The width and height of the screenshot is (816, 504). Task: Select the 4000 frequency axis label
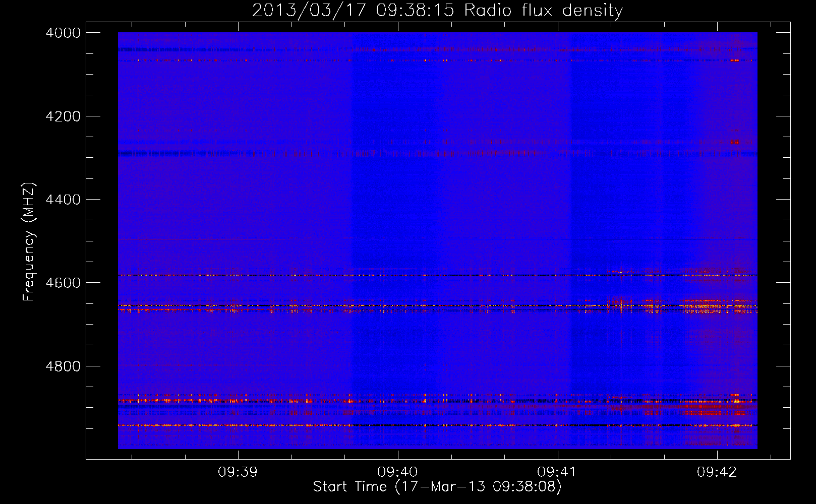pos(63,33)
